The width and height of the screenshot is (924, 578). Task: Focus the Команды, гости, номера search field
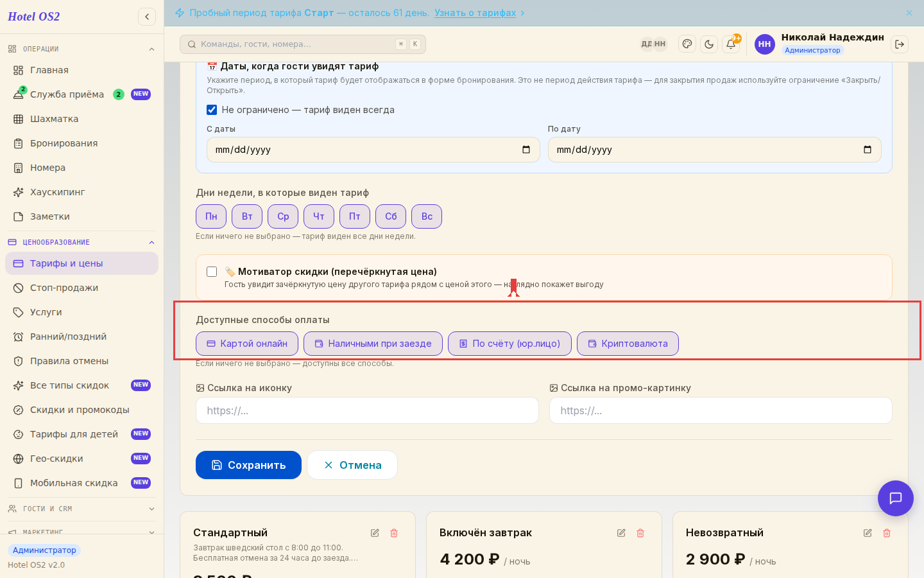(303, 44)
